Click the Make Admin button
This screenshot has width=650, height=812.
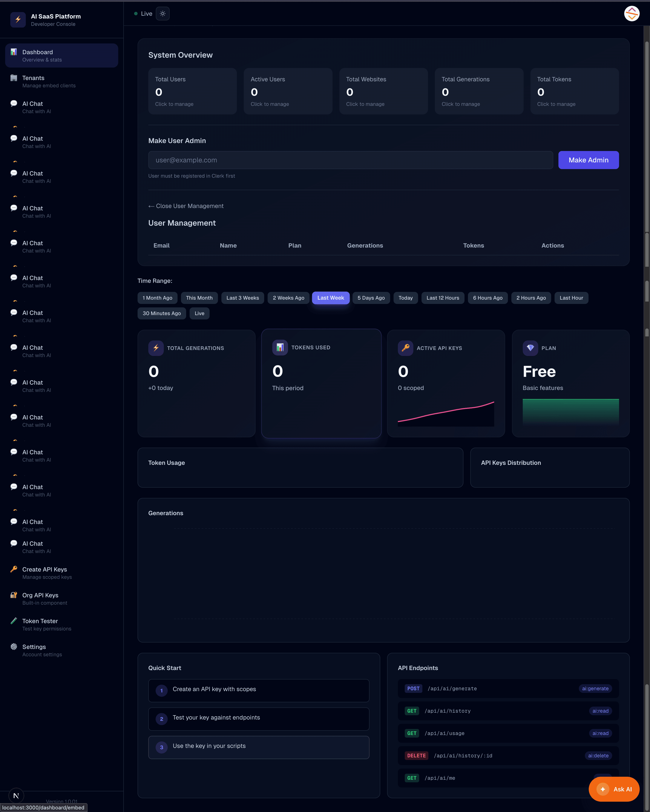pos(588,160)
